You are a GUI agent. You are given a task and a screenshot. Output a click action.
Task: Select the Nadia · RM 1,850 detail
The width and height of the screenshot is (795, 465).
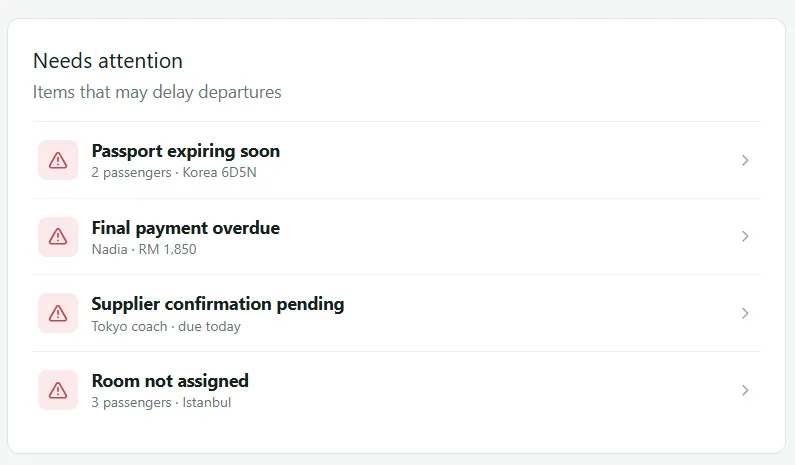[144, 249]
